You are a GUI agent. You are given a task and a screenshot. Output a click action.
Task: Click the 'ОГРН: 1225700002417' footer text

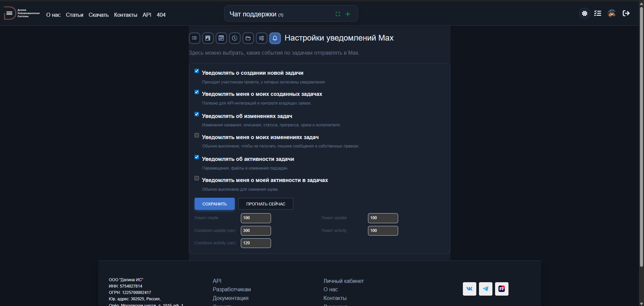130,293
